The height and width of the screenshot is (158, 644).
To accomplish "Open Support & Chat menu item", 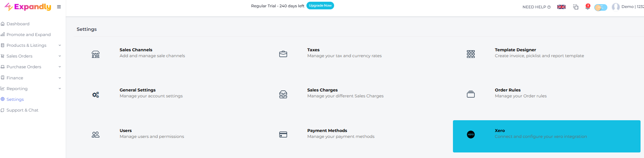I will click(x=22, y=110).
